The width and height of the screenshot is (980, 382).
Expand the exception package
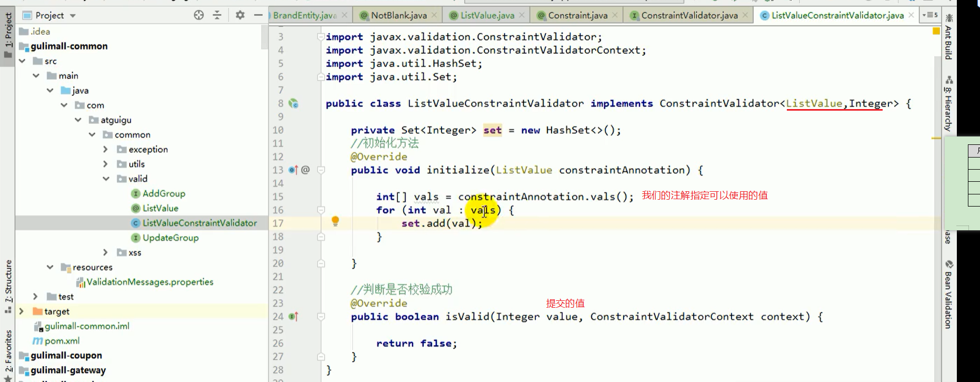click(x=106, y=150)
